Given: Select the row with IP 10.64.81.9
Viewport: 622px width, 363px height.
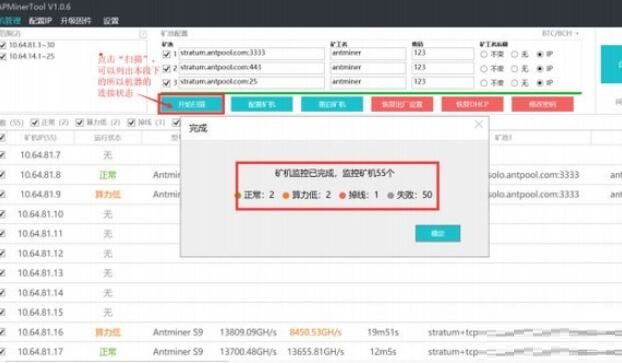Looking at the screenshot, I should coord(3,194).
